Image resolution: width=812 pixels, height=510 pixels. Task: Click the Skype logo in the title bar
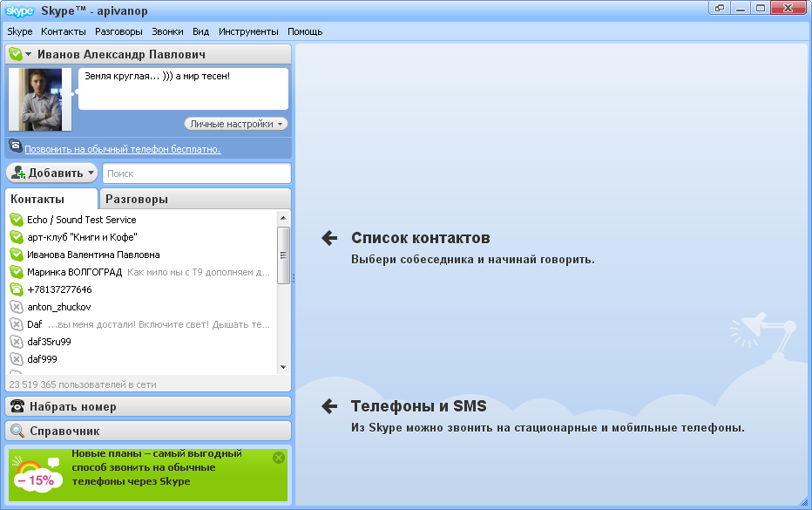[x=19, y=10]
